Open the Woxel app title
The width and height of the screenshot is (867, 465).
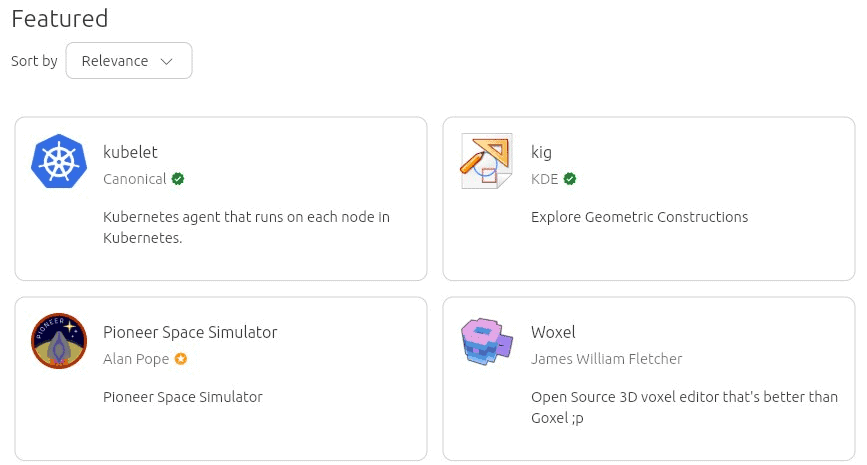tap(553, 332)
